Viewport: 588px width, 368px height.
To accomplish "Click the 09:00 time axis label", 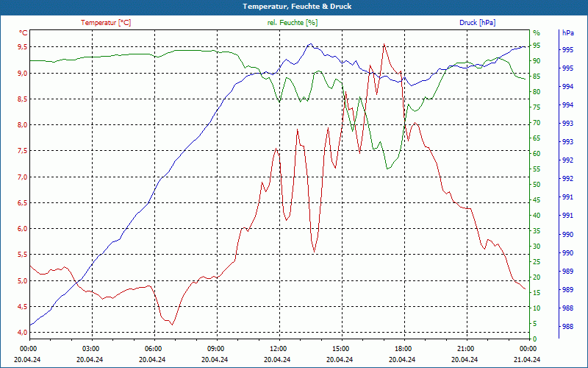I will [215, 348].
